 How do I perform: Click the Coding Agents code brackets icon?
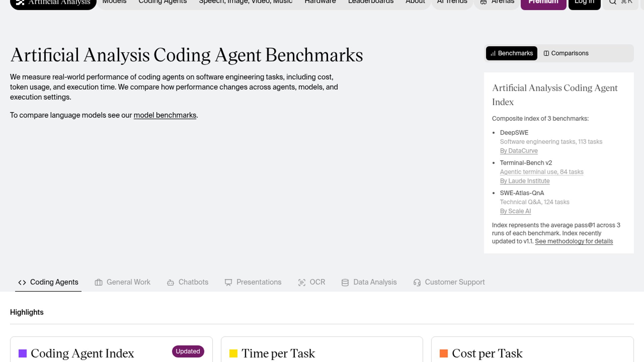(22, 283)
